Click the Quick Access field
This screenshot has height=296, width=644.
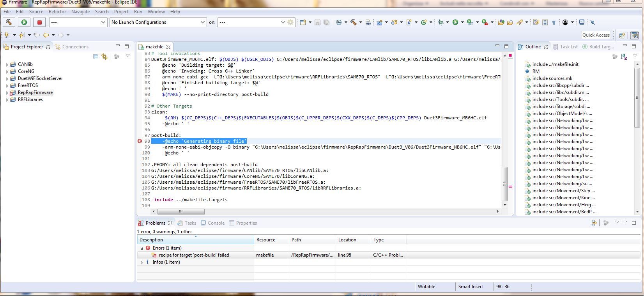596,35
